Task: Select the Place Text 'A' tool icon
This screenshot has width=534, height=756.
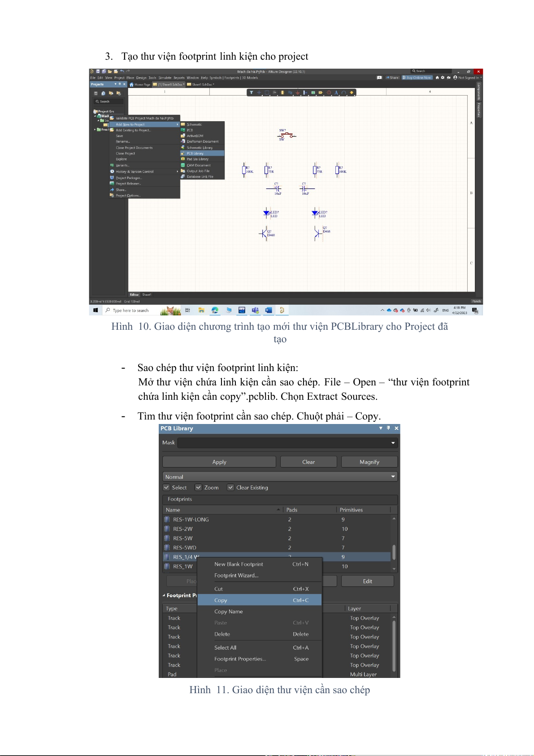Action: [x=336, y=92]
